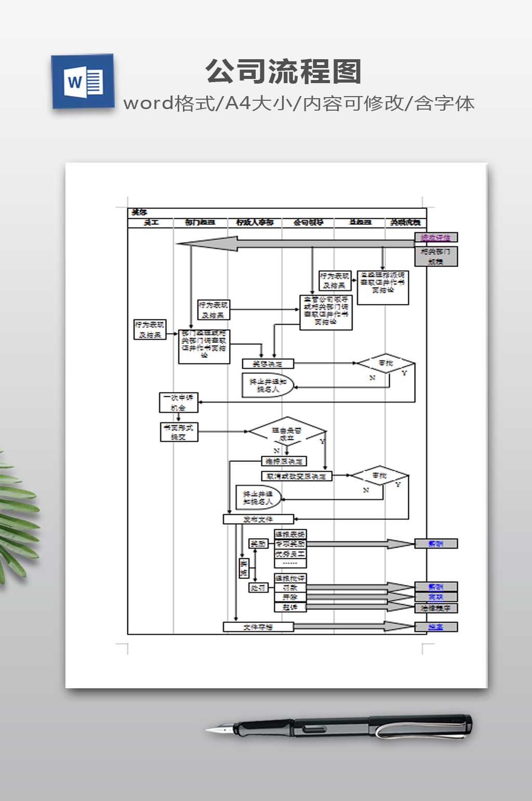This screenshot has height=801, width=532.
Task: Click the 文件存档 box
Action: click(259, 627)
